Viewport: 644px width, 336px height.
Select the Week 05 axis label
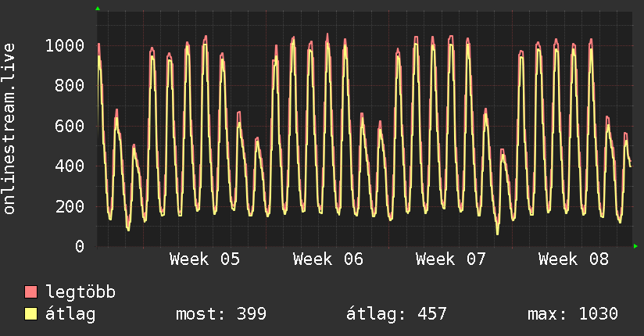tap(205, 259)
